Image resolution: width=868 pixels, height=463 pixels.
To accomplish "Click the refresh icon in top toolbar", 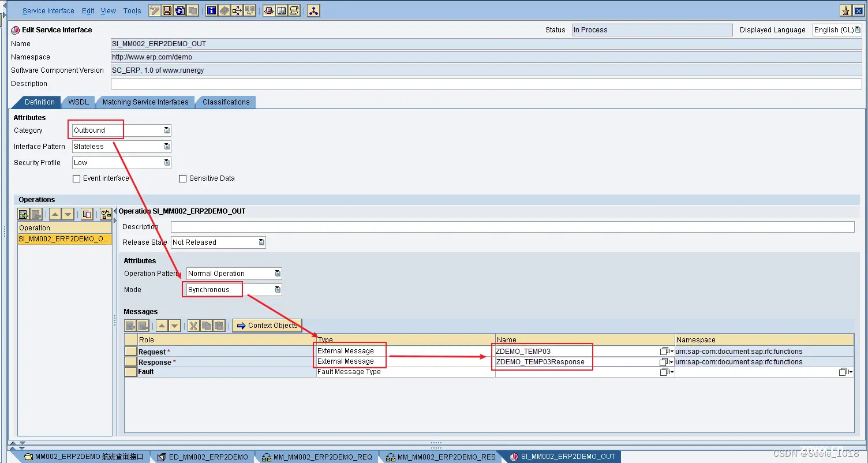I will 180,10.
